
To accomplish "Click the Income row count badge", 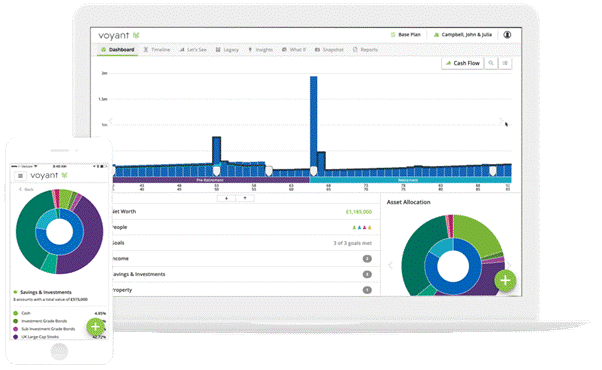I will click(367, 259).
